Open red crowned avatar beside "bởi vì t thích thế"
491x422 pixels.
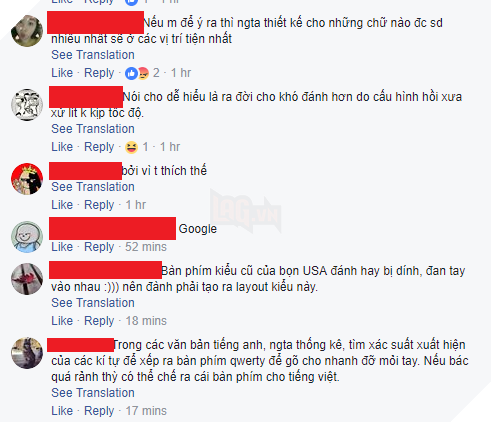click(x=27, y=179)
